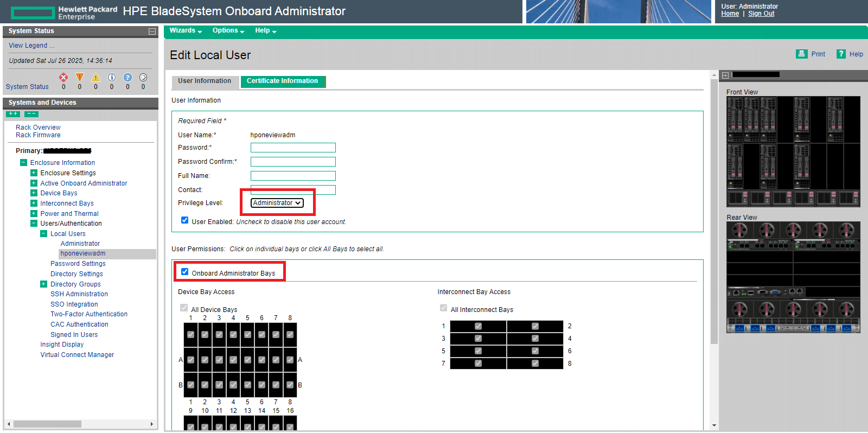868x433 pixels.
Task: Expand the Power and Thermal node
Action: pos(34,213)
